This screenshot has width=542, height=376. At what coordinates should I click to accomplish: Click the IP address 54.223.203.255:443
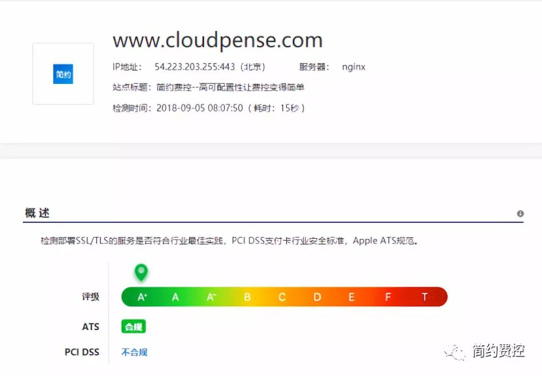195,67
